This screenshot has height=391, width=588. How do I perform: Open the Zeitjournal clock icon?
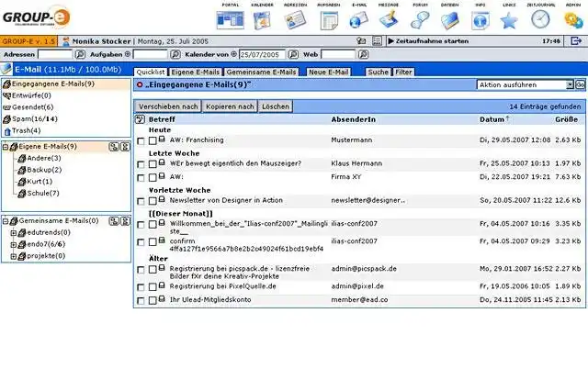[x=540, y=19]
